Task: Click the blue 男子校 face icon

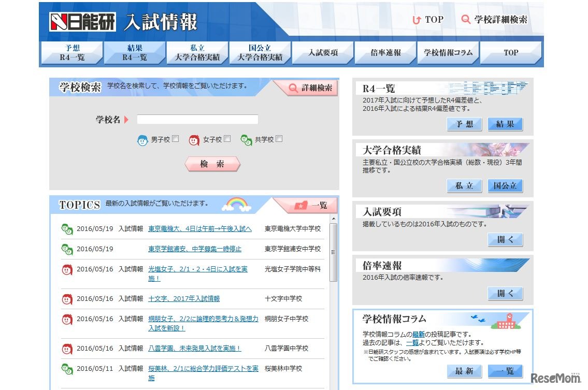Action: coord(142,140)
